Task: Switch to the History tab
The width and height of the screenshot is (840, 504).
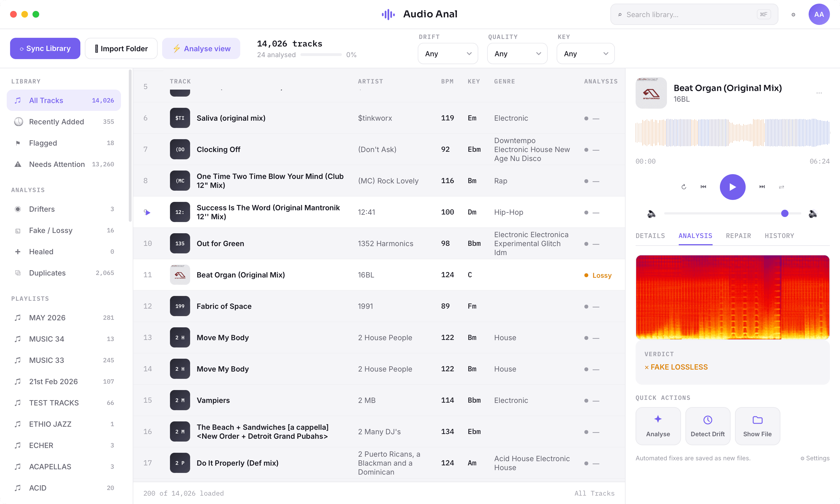Action: (779, 236)
